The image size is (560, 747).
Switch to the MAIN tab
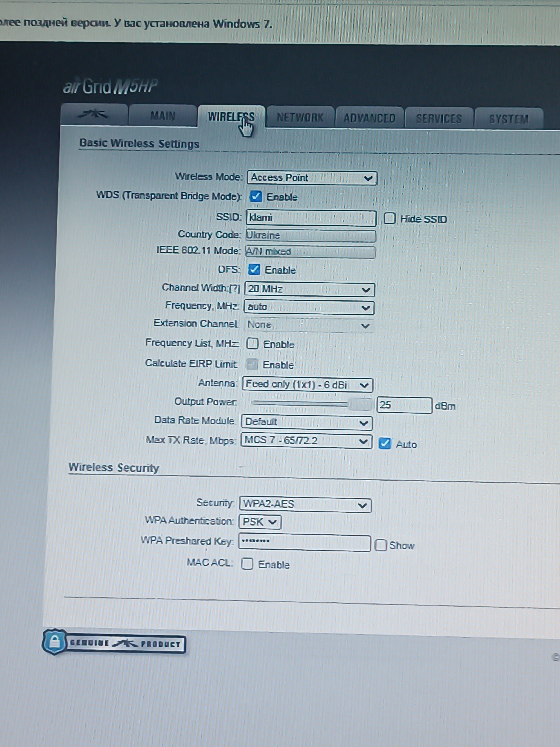point(163,116)
